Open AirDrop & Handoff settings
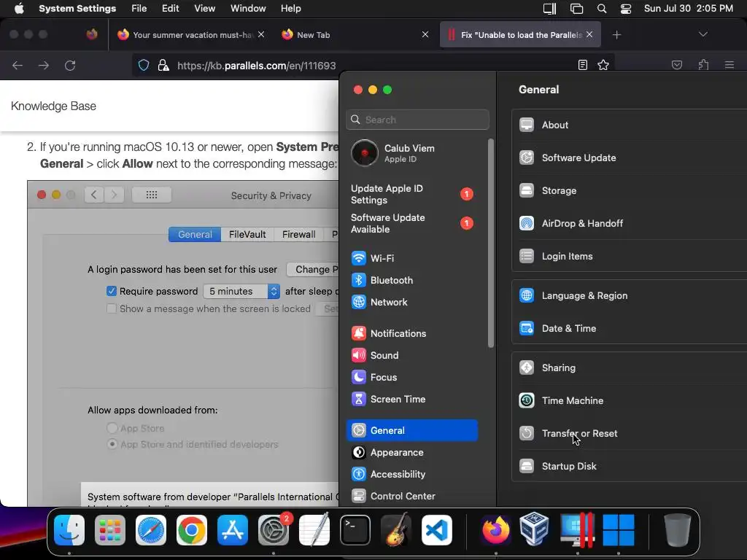 (630, 223)
